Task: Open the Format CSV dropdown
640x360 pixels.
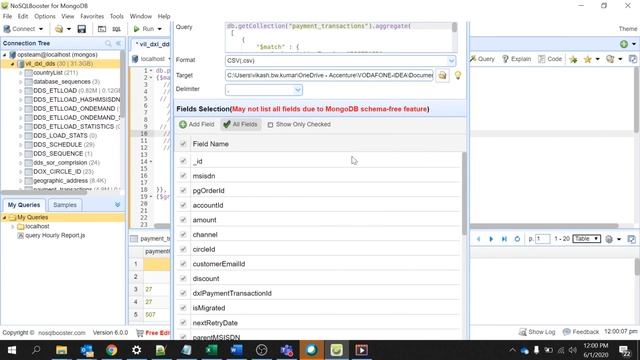Action: click(451, 61)
